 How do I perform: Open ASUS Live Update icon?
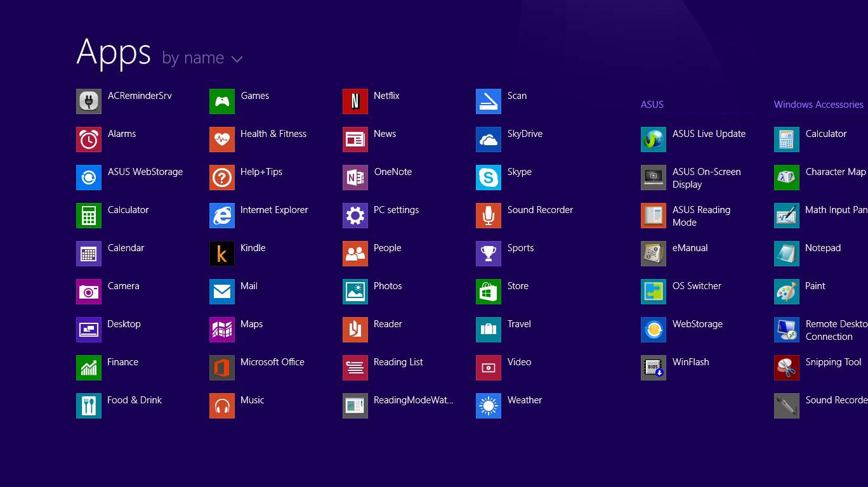coord(654,140)
